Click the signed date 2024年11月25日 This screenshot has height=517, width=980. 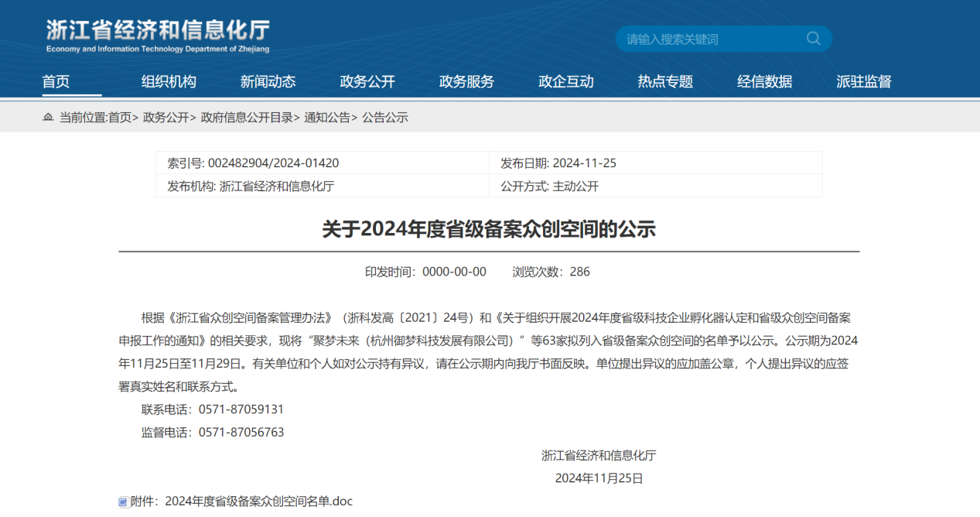coord(599,478)
